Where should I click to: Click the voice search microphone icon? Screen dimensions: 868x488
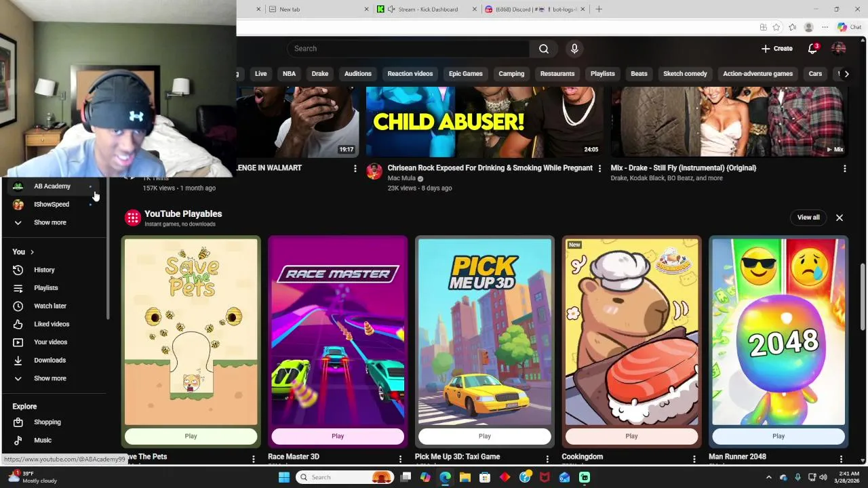point(574,49)
